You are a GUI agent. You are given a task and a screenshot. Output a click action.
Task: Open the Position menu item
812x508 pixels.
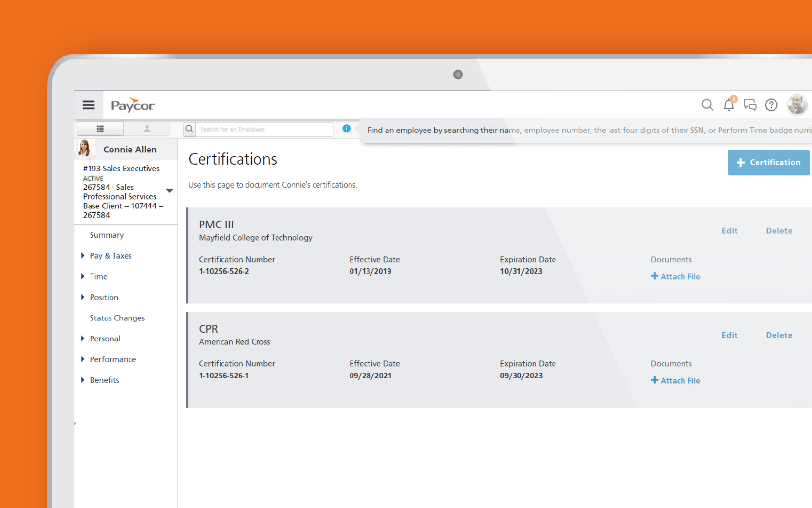pyautogui.click(x=104, y=297)
